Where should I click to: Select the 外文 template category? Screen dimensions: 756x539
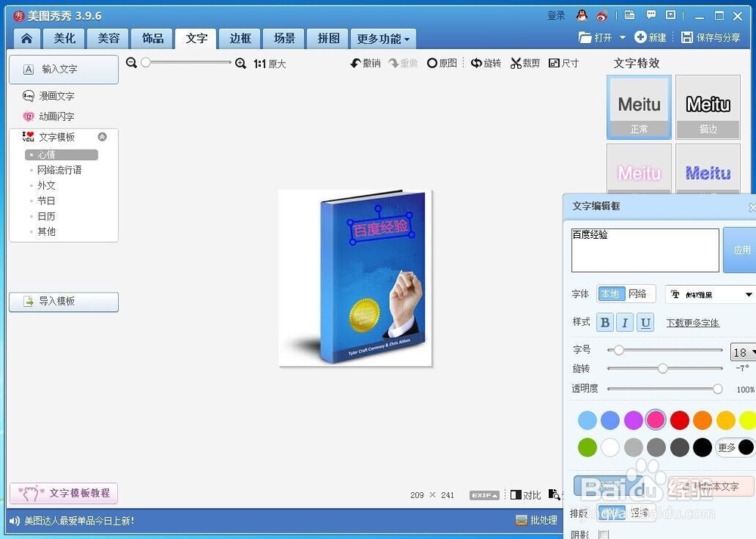pos(46,186)
